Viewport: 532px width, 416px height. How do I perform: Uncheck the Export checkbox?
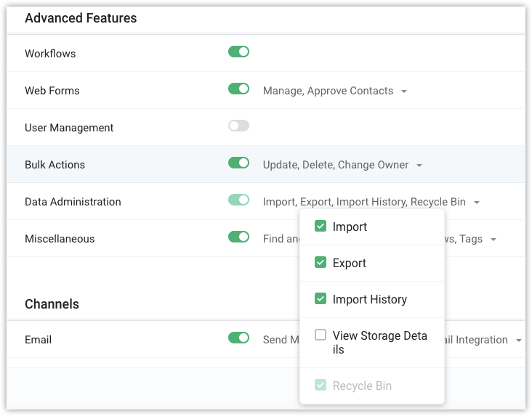(x=321, y=263)
